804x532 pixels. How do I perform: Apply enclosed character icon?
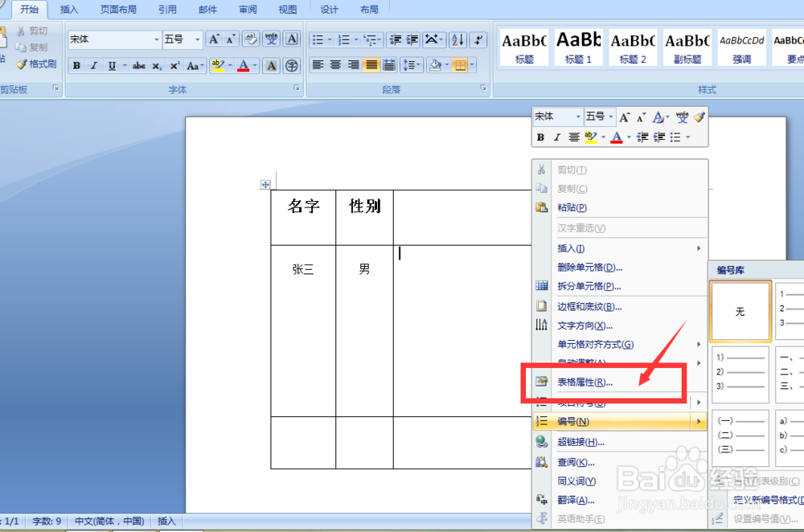[292, 66]
